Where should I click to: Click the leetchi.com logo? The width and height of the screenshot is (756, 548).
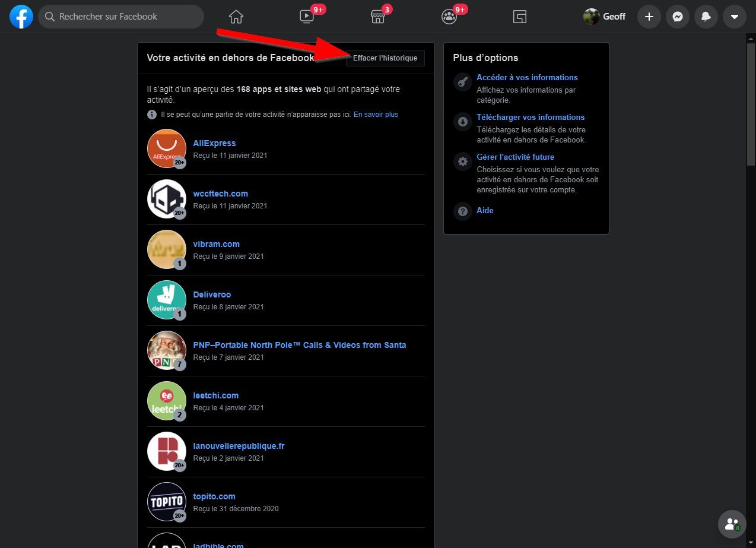[x=167, y=401]
